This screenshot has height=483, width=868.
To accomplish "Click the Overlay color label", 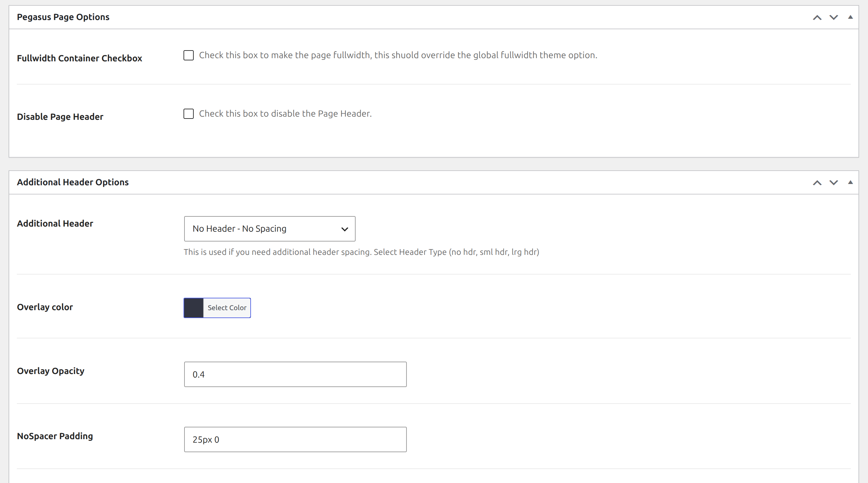I will (45, 307).
